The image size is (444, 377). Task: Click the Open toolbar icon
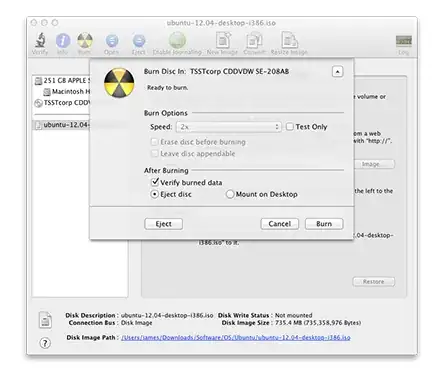tap(112, 41)
